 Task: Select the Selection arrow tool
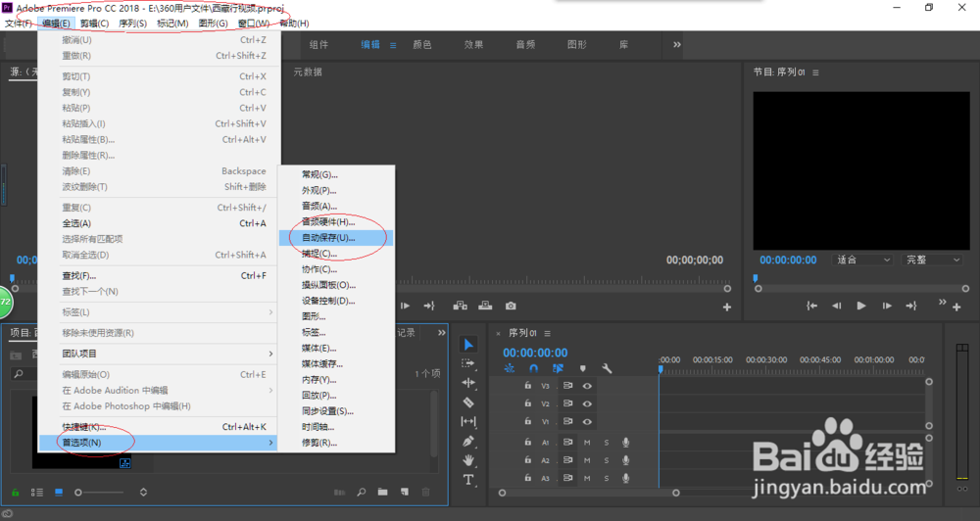468,344
